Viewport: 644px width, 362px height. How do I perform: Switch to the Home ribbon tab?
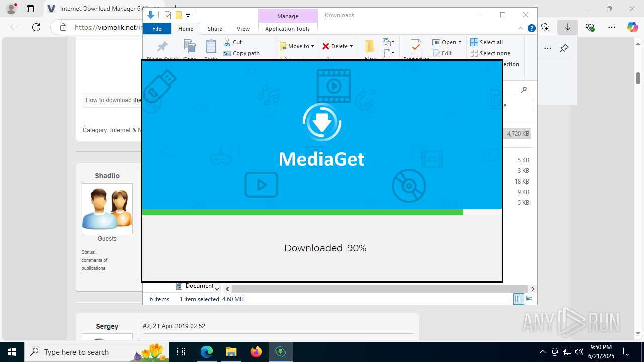tap(186, 29)
